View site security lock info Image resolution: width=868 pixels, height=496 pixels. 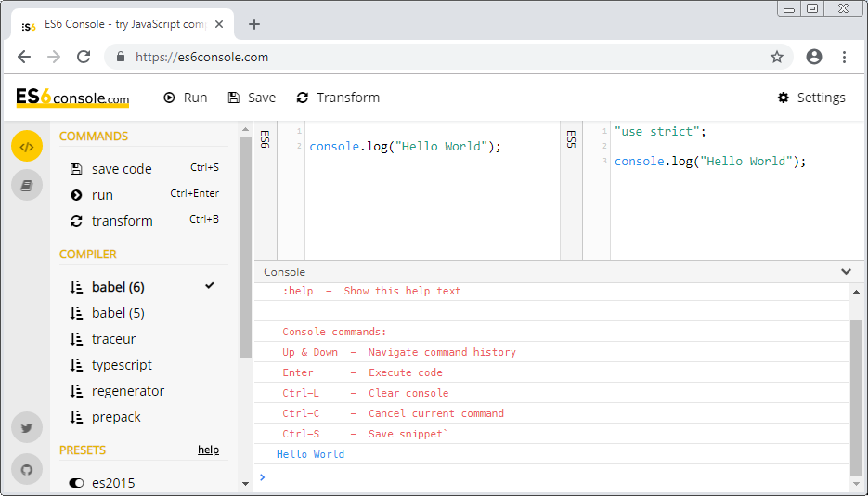click(122, 57)
